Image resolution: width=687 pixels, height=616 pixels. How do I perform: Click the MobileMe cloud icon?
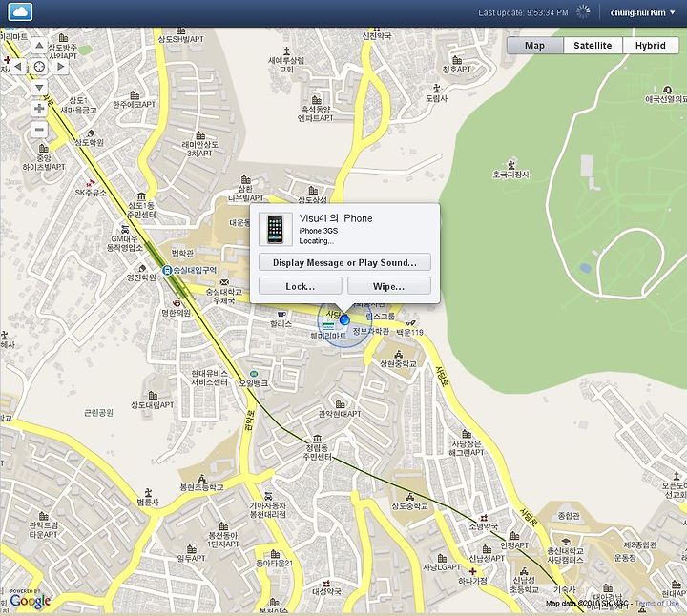20,11
